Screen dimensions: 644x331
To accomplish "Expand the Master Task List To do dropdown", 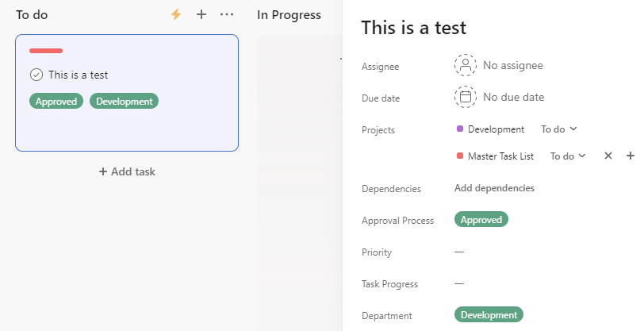I will point(568,156).
